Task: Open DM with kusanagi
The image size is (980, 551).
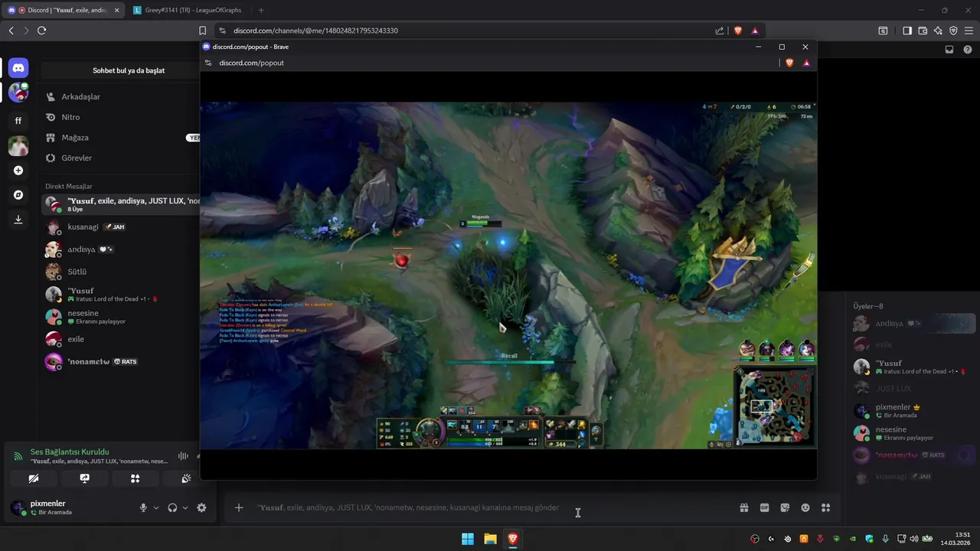Action: click(120, 227)
